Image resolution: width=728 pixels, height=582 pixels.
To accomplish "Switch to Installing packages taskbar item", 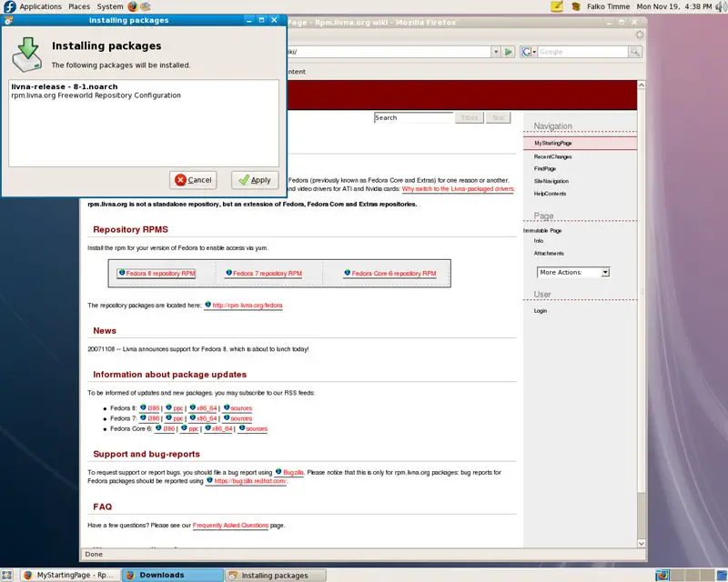I will pos(276,575).
